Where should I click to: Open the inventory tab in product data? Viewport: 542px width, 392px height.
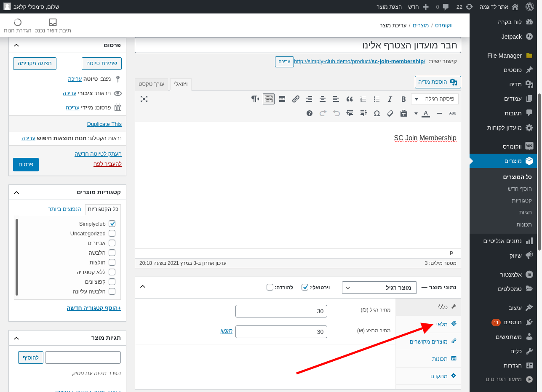point(441,324)
